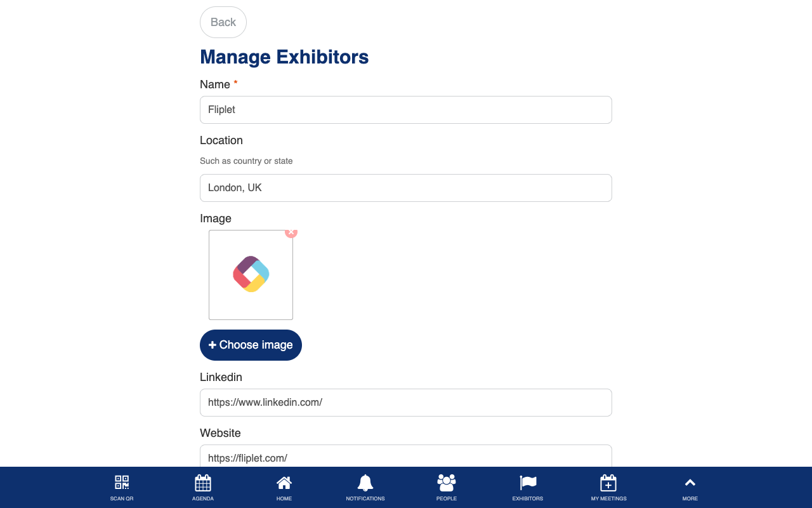Expand the More menu chevron
The image size is (812, 508).
click(x=690, y=483)
